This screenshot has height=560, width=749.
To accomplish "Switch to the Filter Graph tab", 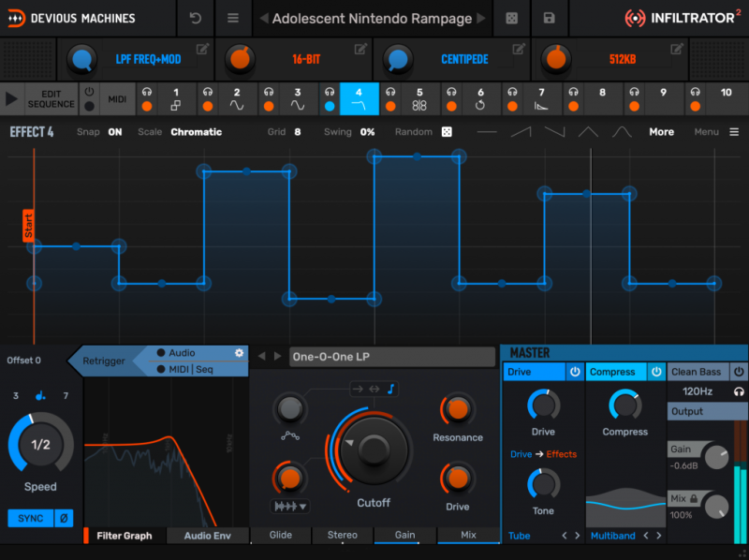I will 125,536.
